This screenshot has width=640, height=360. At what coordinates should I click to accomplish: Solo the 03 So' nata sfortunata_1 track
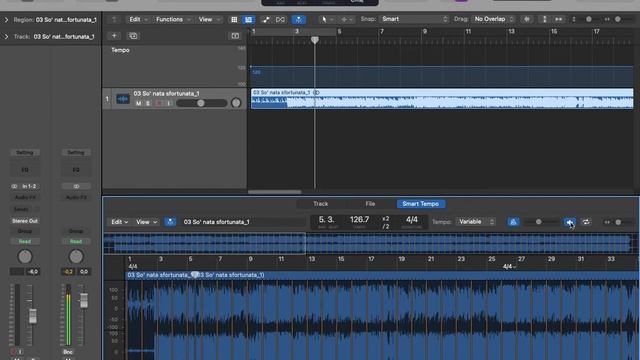coord(148,104)
